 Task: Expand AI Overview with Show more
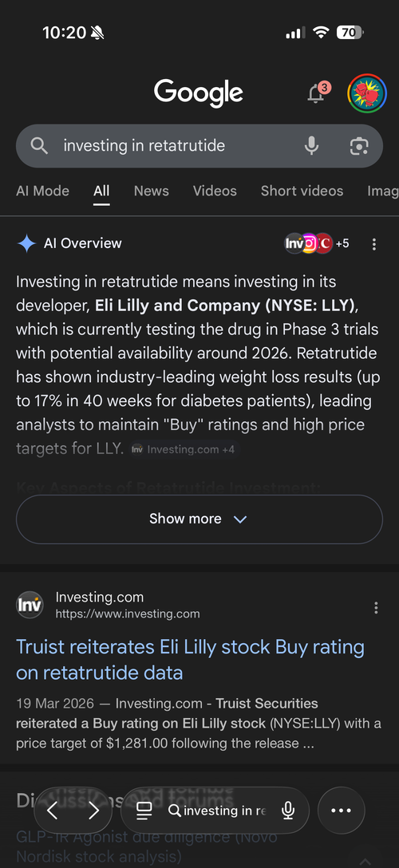pos(199,519)
